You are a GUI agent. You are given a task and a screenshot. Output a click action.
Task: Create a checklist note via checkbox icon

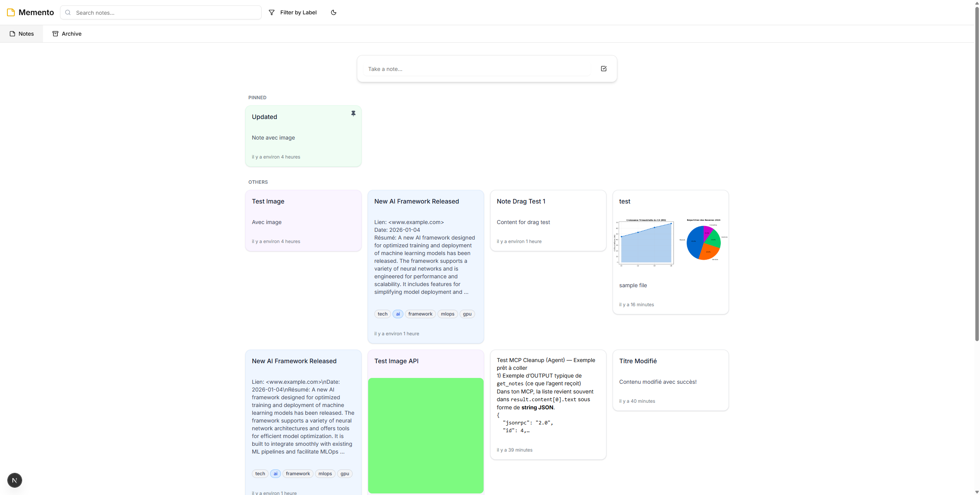[603, 69]
